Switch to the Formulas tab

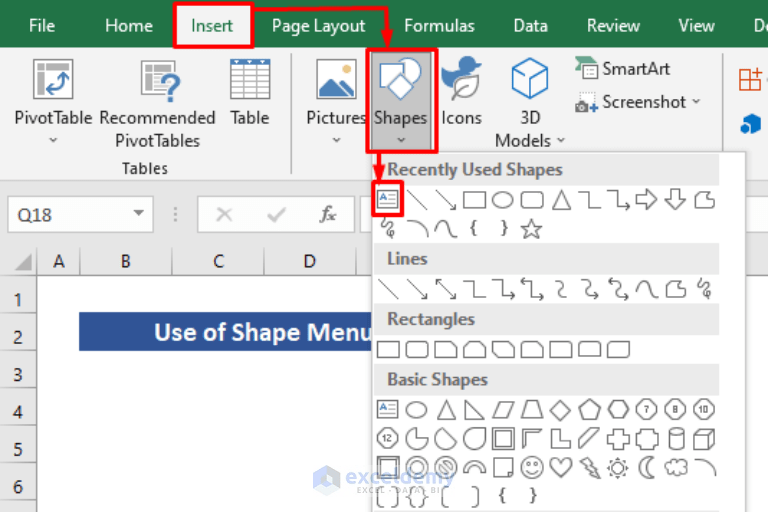(x=439, y=25)
